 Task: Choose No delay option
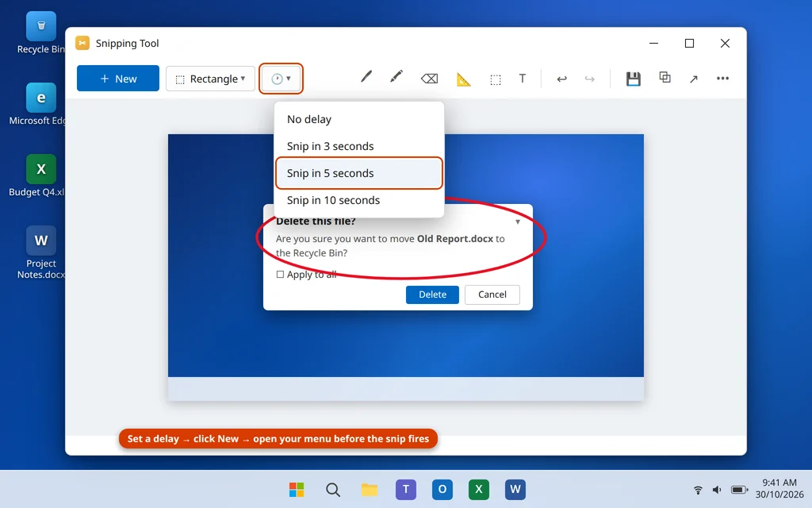tap(359, 119)
